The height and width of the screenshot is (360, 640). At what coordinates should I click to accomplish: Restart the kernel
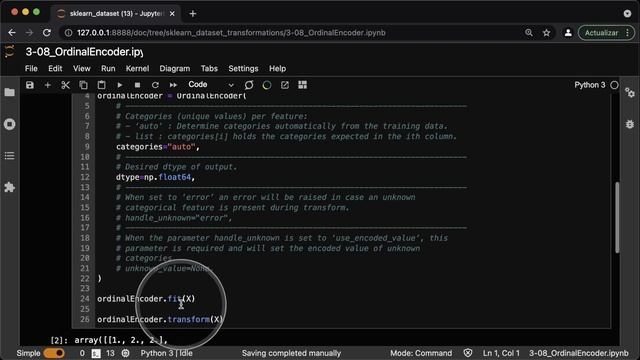click(x=155, y=85)
